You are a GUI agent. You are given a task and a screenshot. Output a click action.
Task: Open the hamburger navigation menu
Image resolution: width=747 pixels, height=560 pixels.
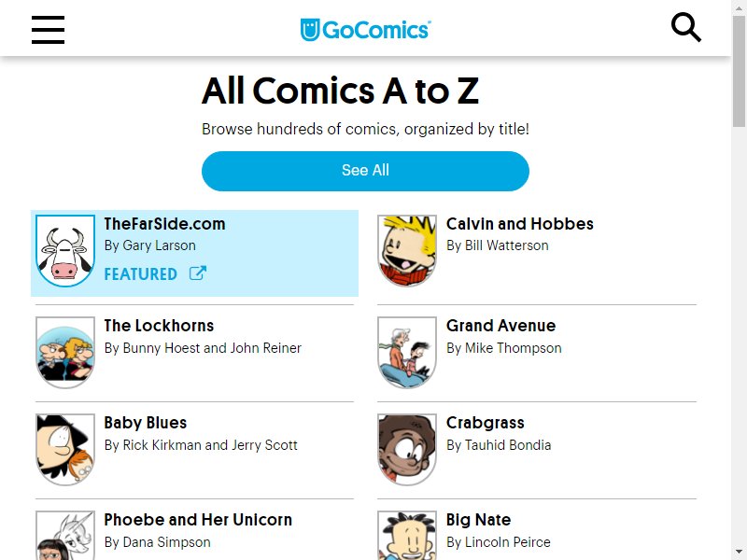49,30
